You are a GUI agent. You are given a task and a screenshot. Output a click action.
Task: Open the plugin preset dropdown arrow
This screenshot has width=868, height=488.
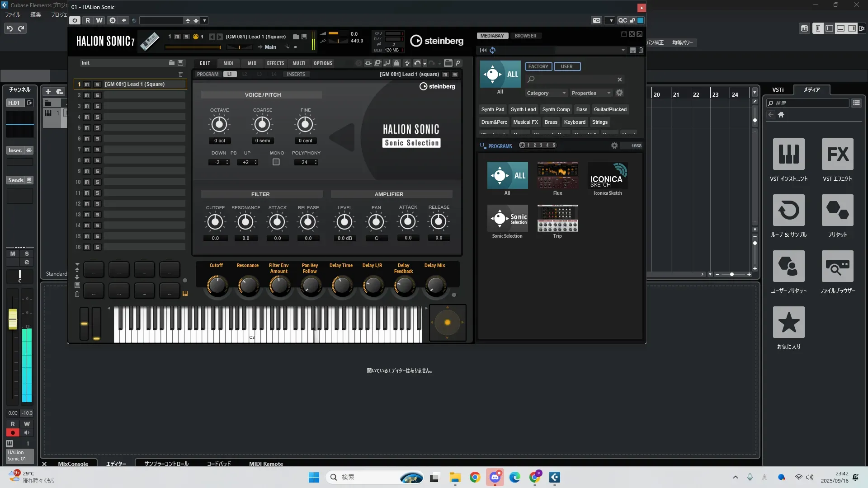(x=205, y=20)
